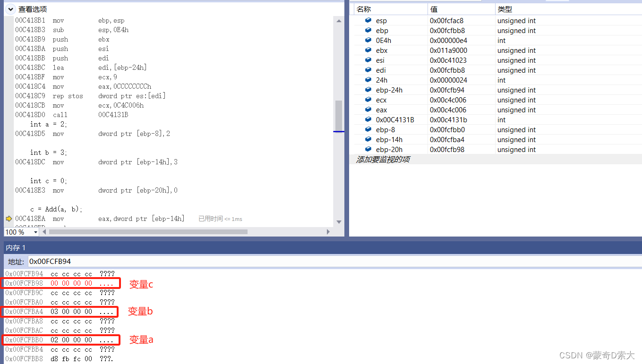
Task: Click the sub esp,0E4h instruction
Action: click(72, 30)
